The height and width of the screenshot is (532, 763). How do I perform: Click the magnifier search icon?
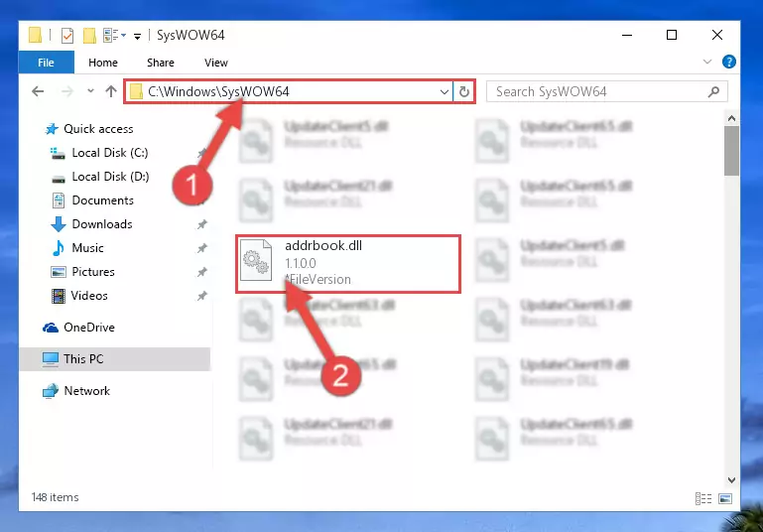tap(713, 91)
